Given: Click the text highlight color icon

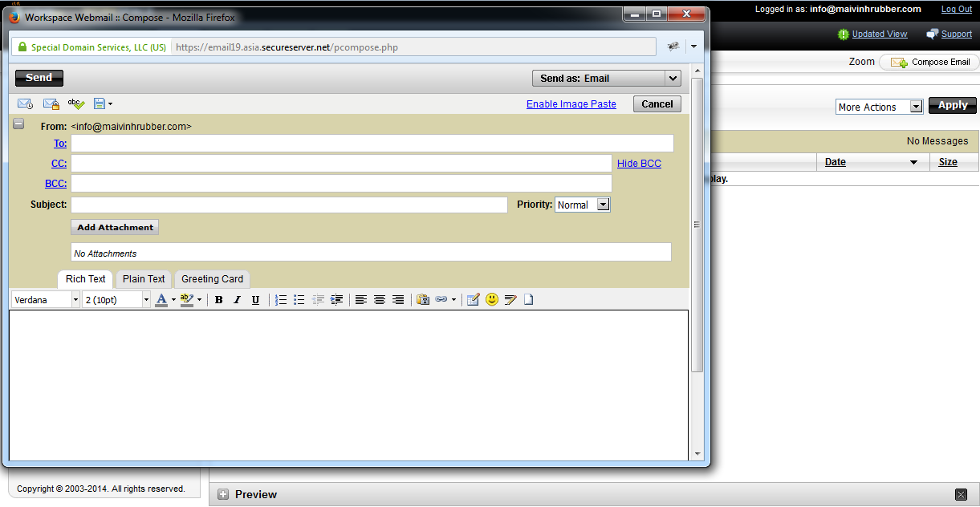Looking at the screenshot, I should tap(187, 300).
